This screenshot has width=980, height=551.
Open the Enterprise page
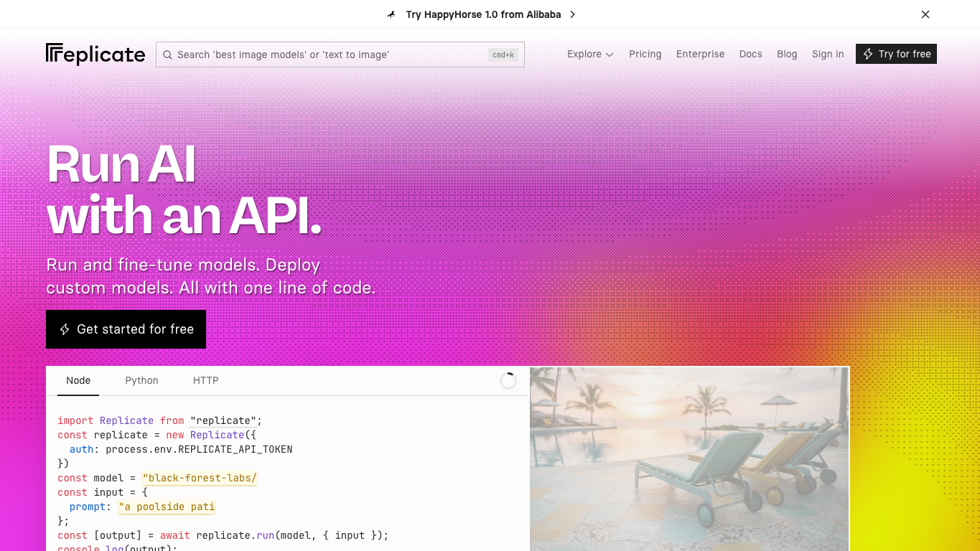point(701,54)
